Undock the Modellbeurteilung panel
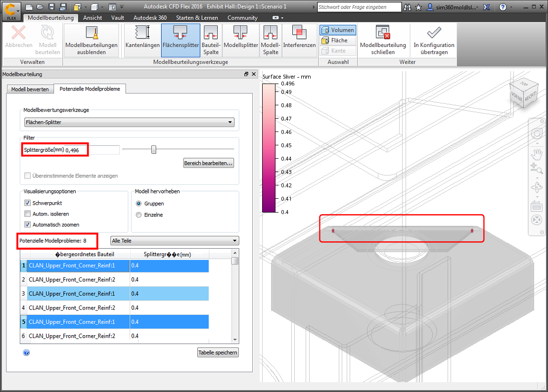This screenshot has height=392, width=548. 246,74
